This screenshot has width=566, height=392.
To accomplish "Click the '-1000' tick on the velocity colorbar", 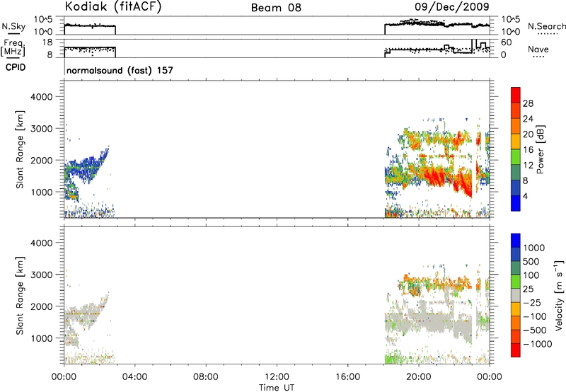I will (538, 344).
